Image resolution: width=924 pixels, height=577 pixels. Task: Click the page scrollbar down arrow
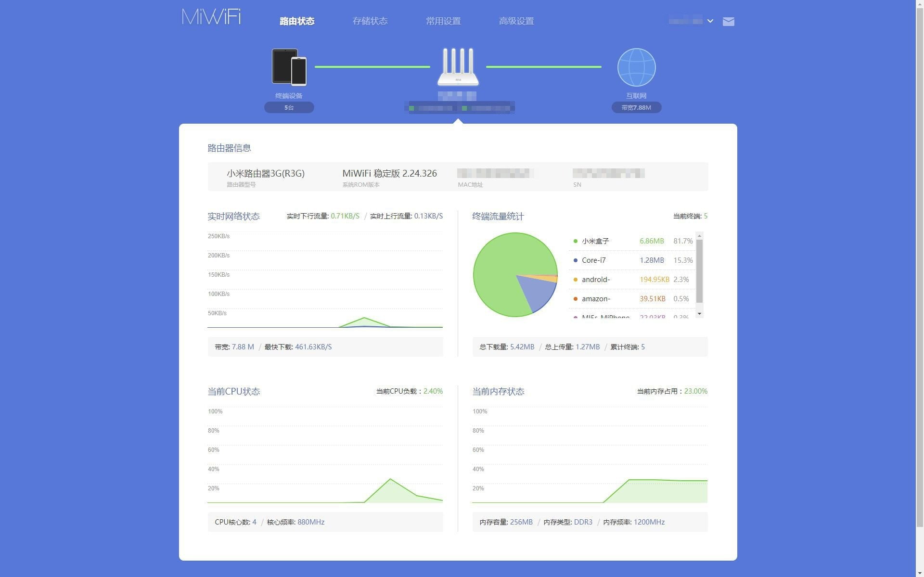click(x=920, y=573)
